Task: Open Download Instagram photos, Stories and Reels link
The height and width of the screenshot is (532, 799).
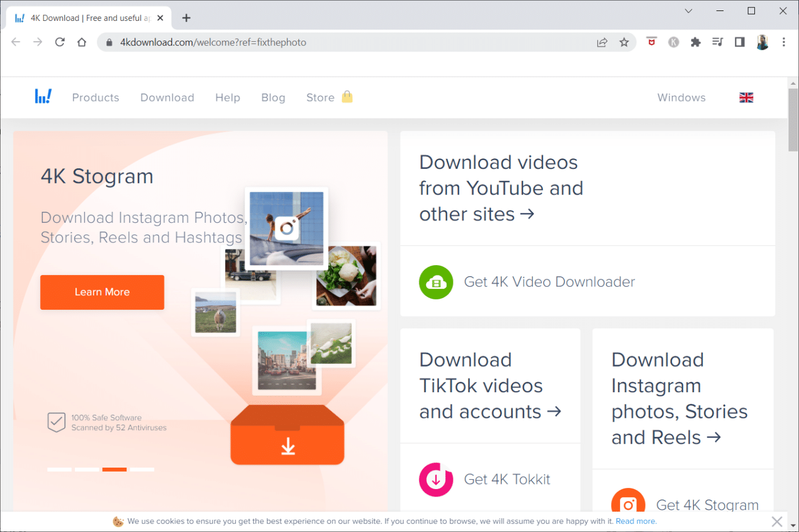Action: 679,399
